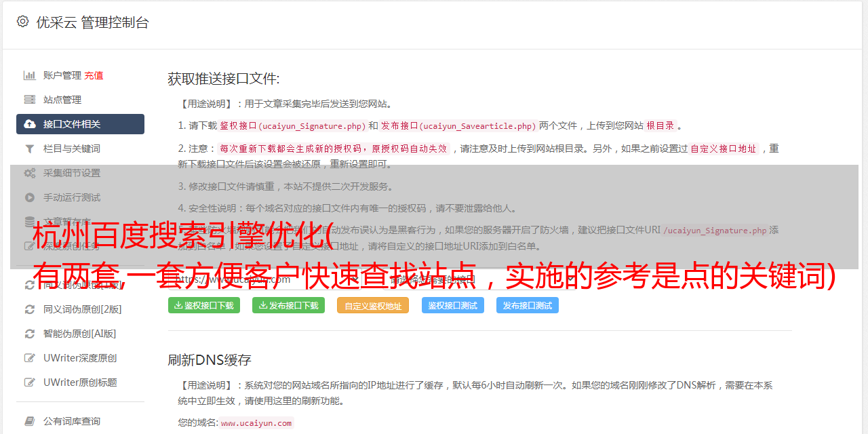Image resolution: width=868 pixels, height=434 pixels.
Task: Click the 自定义接口地址 highlighted label
Action: click(x=723, y=149)
